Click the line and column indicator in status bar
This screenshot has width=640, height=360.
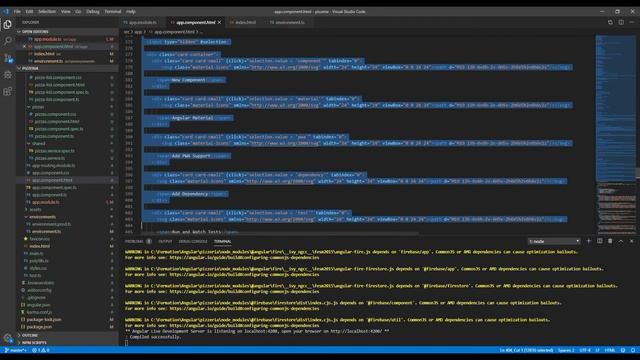coord(527,350)
